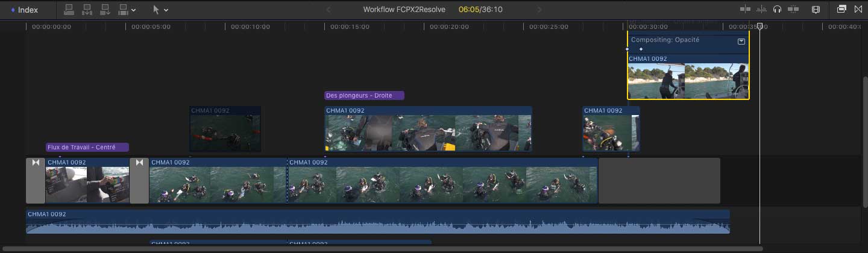Viewport: 868px width, 253px height.
Task: Click the Insert clip edit icon
Action: click(87, 10)
